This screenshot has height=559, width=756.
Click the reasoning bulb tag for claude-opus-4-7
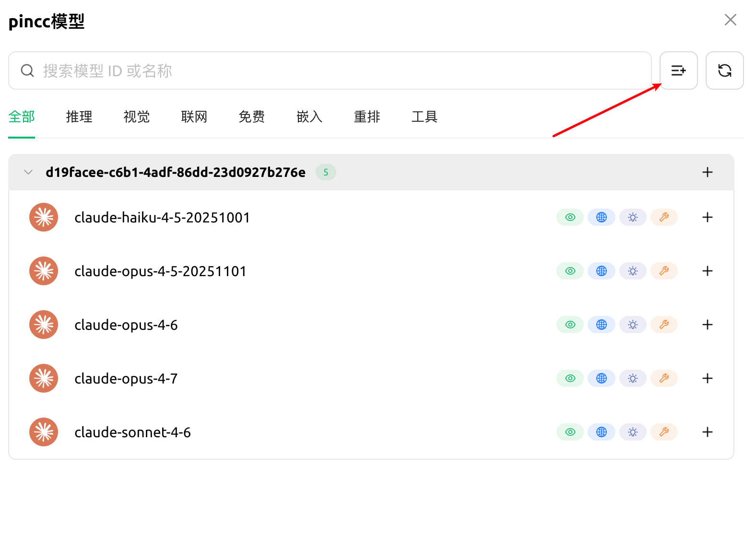633,378
